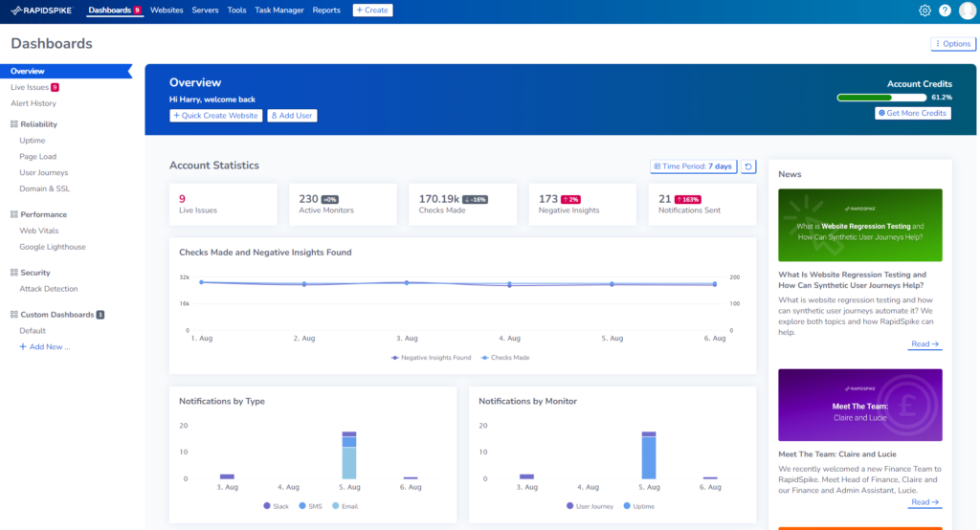Viewport: 980px width, 530px height.
Task: Open the Reports top menu
Action: pyautogui.click(x=326, y=10)
